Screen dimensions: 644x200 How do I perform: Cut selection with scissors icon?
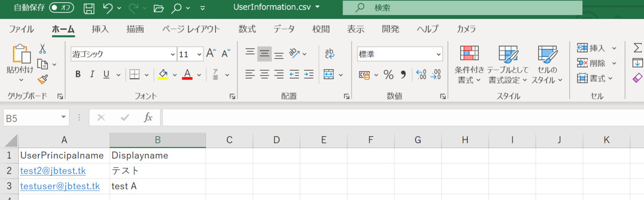42,49
